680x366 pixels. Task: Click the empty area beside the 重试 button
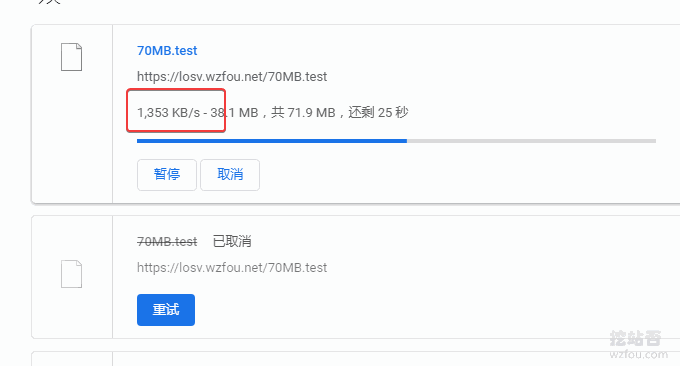click(x=390, y=310)
